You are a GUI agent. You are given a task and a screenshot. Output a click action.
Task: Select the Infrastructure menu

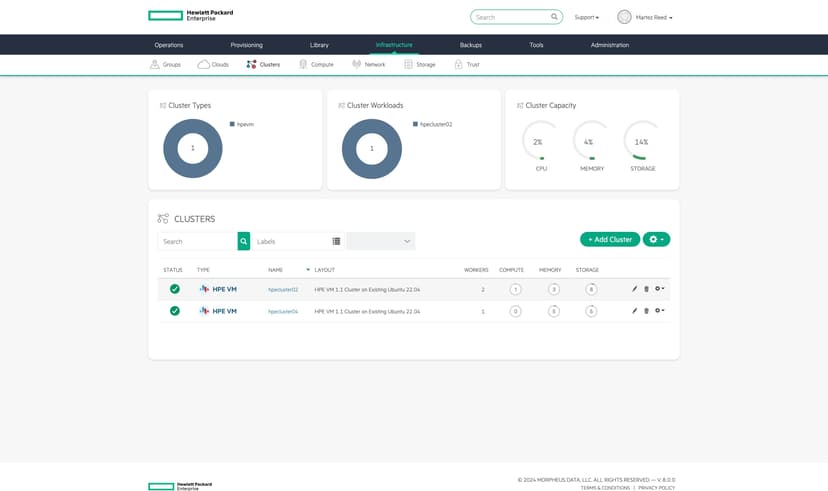(394, 45)
